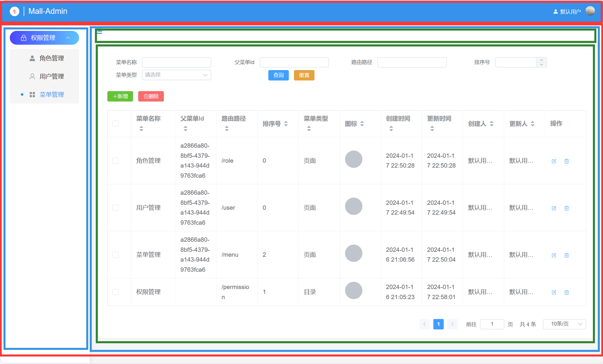603x364 pixels.
Task: Click the blue 查询 button
Action: click(x=278, y=75)
